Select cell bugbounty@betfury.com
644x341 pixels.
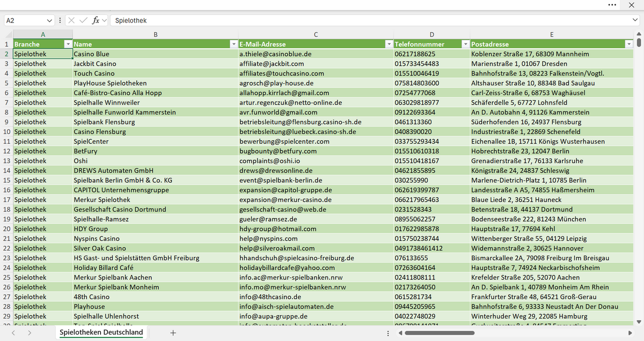click(316, 151)
